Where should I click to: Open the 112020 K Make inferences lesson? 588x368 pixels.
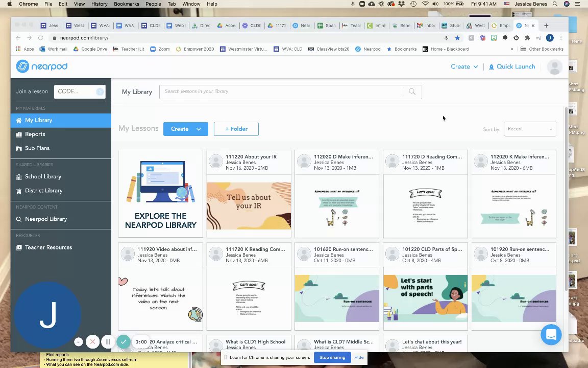coord(514,194)
